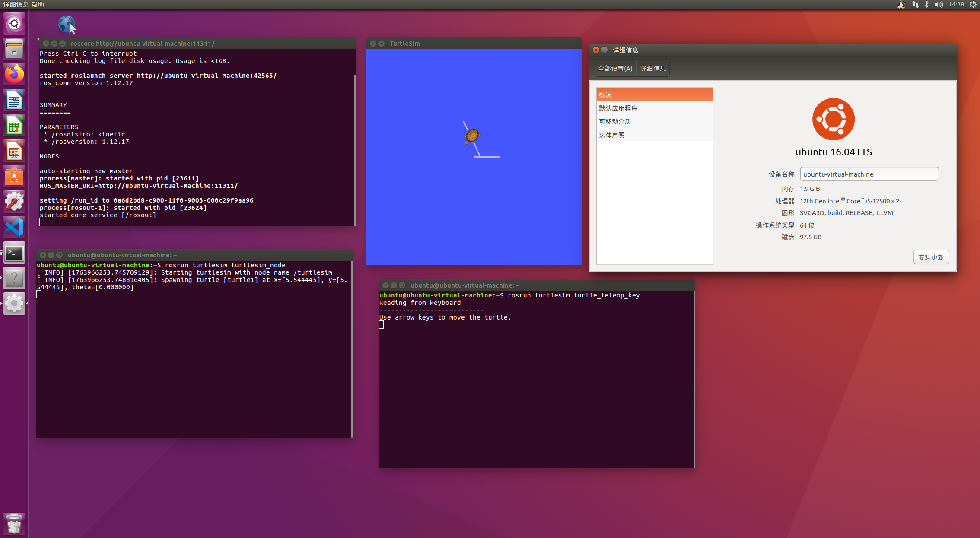Open LibreOffice Writer from the dock
The height and width of the screenshot is (538, 980).
click(x=14, y=100)
